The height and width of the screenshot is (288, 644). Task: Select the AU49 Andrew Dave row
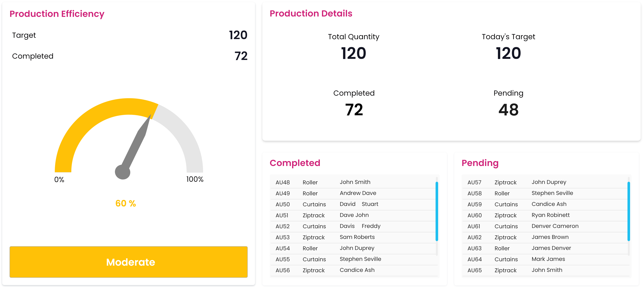click(354, 193)
